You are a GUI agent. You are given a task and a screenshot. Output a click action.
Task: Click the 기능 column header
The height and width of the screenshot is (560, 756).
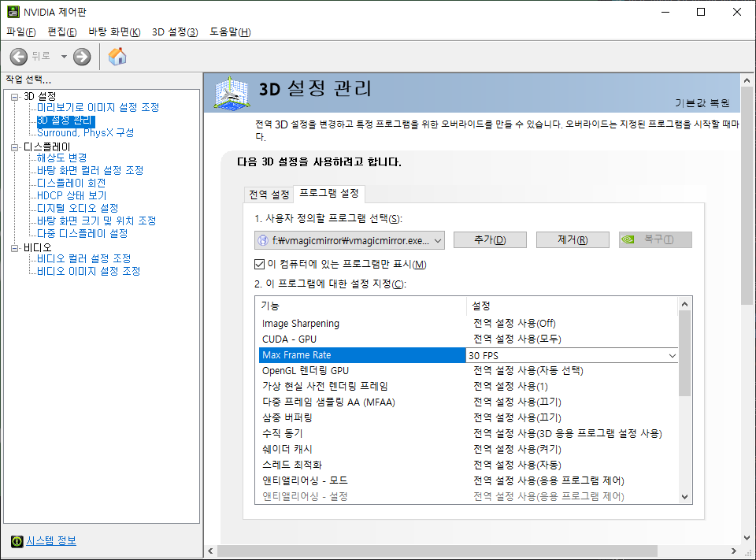tap(361, 306)
